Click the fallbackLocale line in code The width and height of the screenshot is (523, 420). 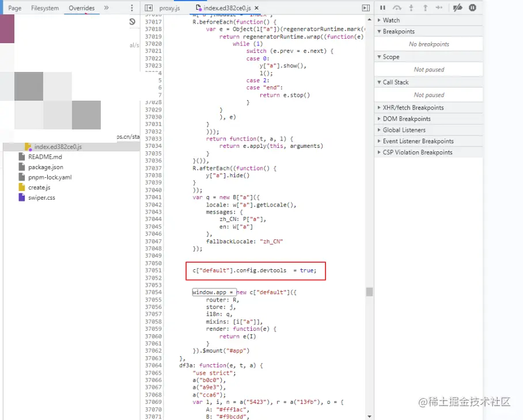click(244, 242)
